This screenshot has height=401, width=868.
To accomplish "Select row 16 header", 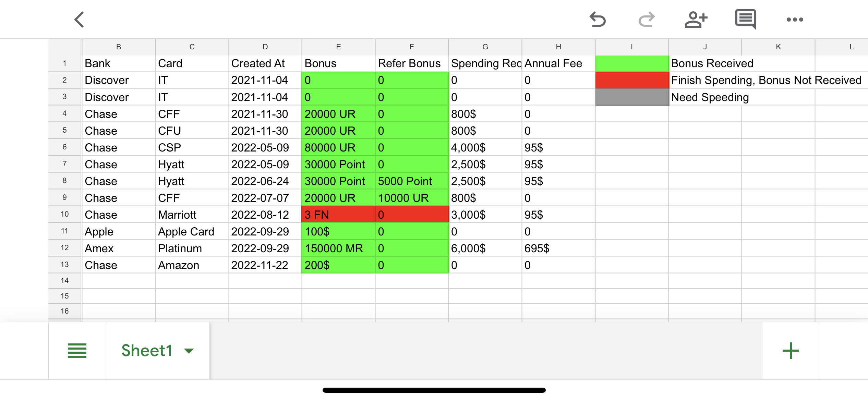I will (x=65, y=311).
